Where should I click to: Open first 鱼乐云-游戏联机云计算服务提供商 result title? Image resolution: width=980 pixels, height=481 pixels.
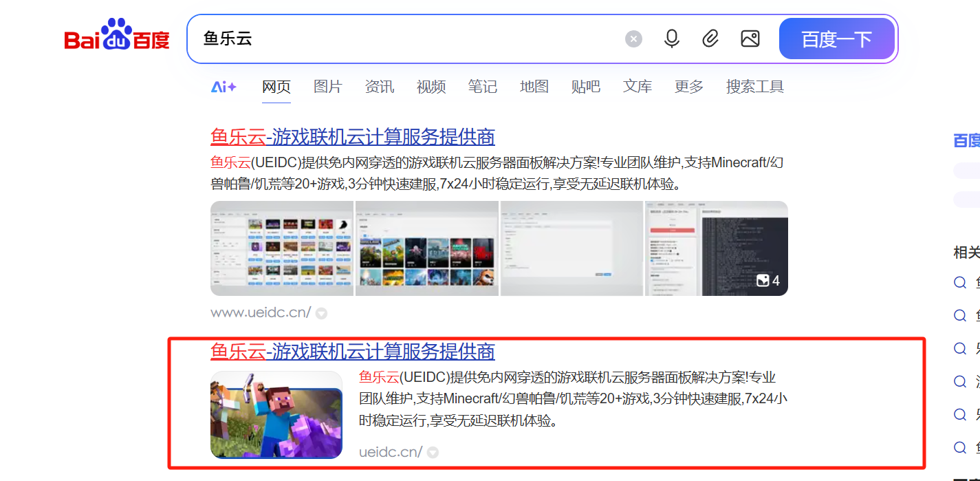tap(353, 137)
